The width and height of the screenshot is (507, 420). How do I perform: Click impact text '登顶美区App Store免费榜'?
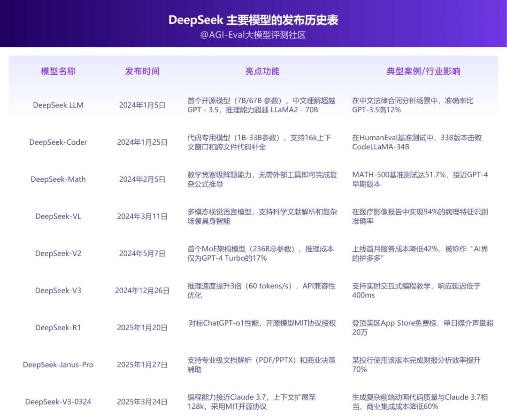coord(394,323)
